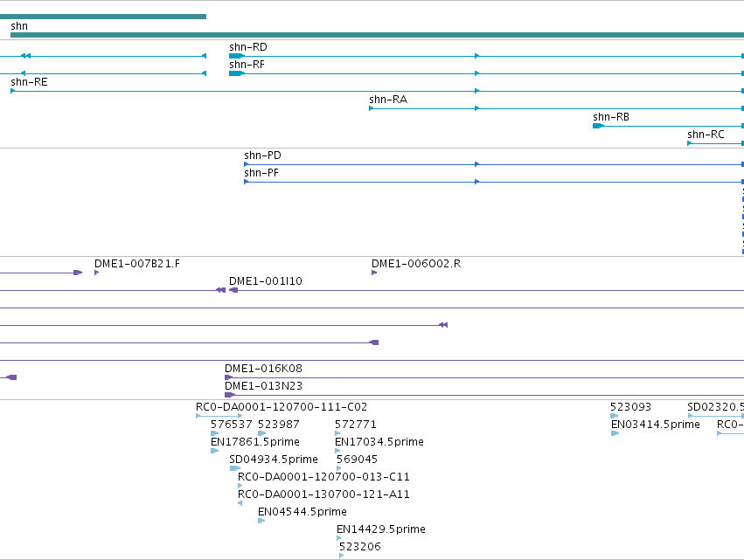Click the RC0-DA0001-120700-013-C11 arrow glyph
Viewport: 744px width, 560px height.
click(240, 486)
